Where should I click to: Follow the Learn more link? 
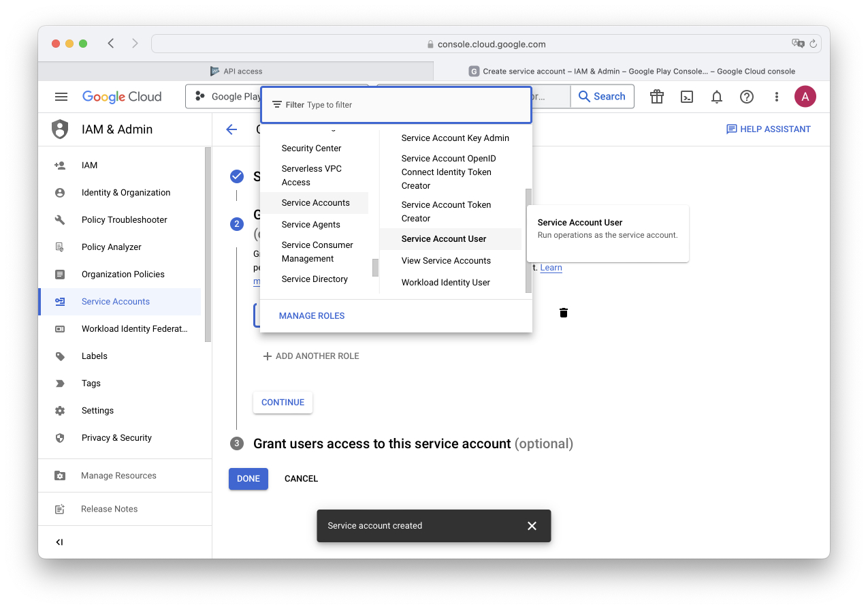click(551, 268)
